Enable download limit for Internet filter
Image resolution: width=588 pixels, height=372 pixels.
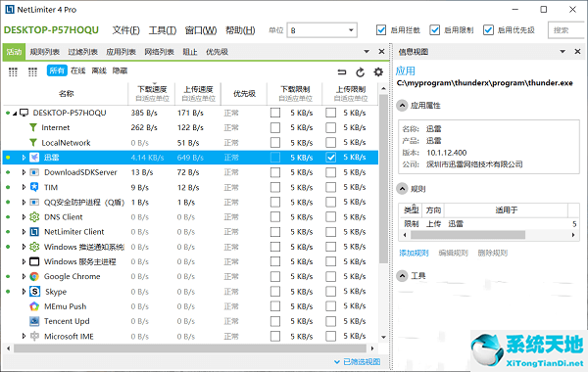click(275, 127)
